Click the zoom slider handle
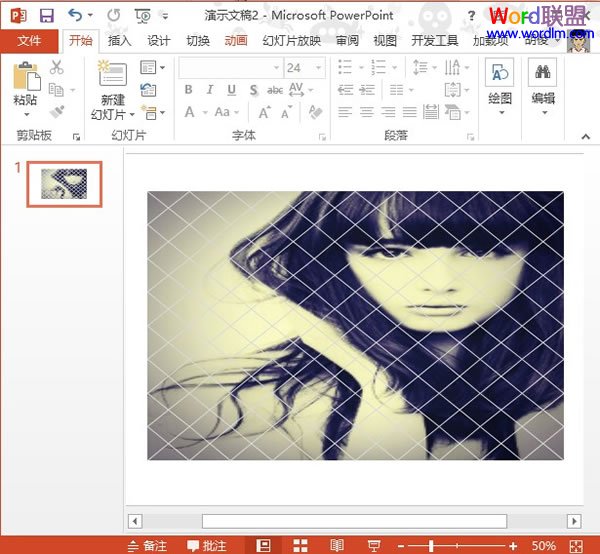The height and width of the screenshot is (554, 600). click(x=431, y=546)
